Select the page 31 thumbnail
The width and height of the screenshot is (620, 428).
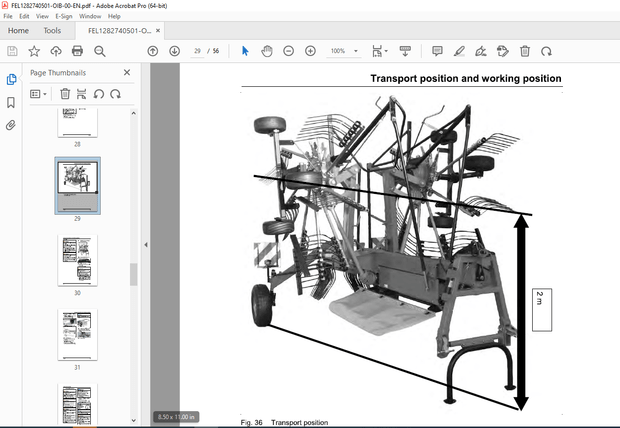tap(78, 335)
